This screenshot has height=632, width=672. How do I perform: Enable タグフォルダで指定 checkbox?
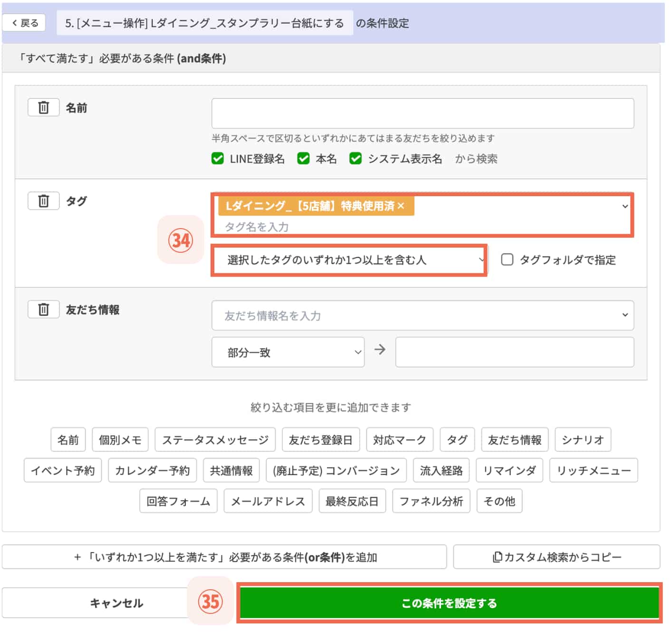[x=507, y=259]
